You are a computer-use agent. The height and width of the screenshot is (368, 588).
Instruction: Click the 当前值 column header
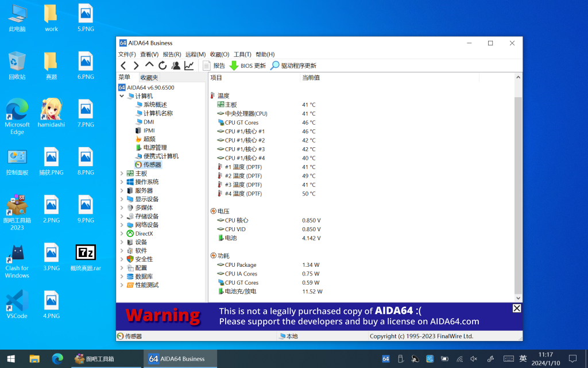pos(390,78)
